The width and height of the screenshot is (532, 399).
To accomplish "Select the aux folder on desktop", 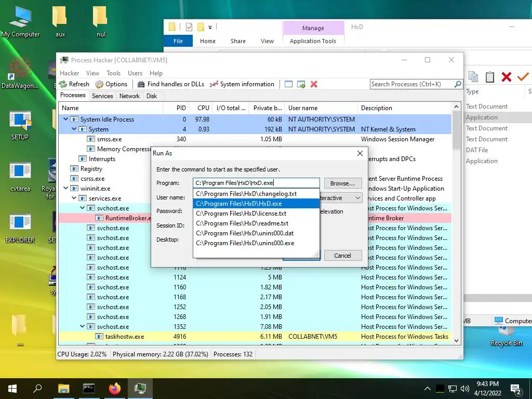I will (60, 21).
